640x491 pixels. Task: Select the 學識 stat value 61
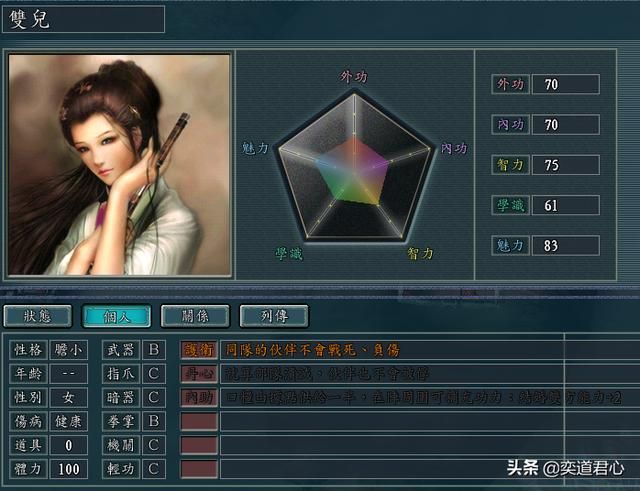click(566, 205)
